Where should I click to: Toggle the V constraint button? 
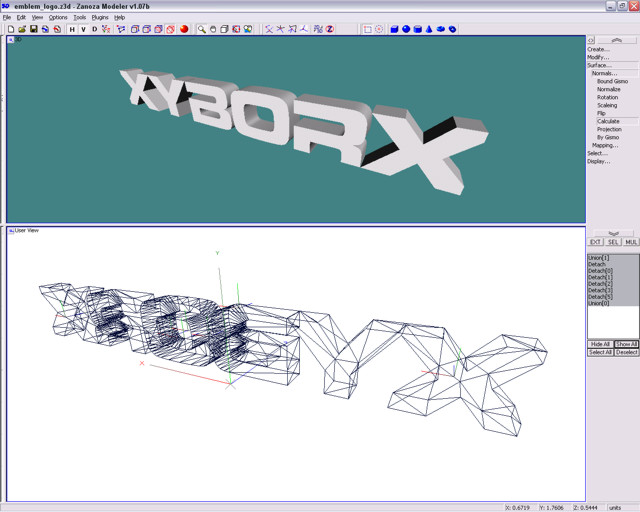pos(83,29)
